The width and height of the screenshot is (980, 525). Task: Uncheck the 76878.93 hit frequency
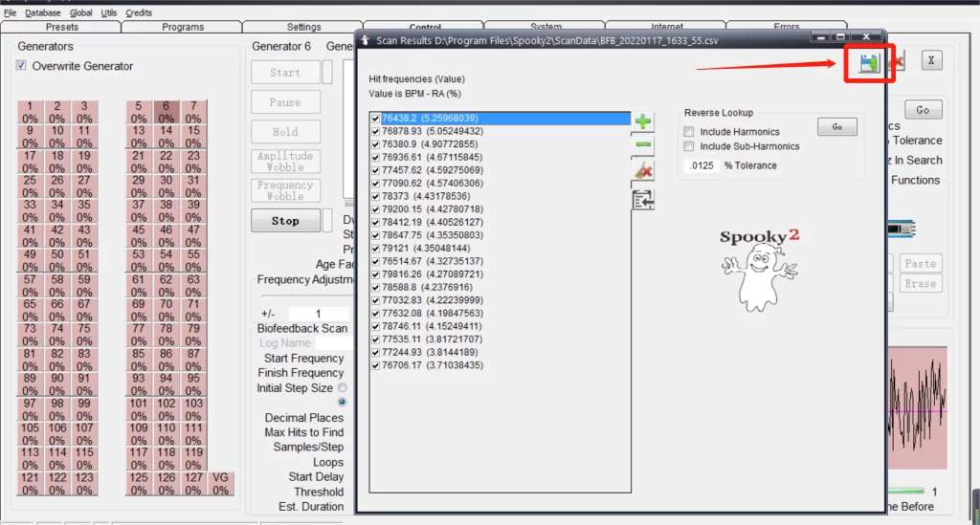[x=375, y=131]
